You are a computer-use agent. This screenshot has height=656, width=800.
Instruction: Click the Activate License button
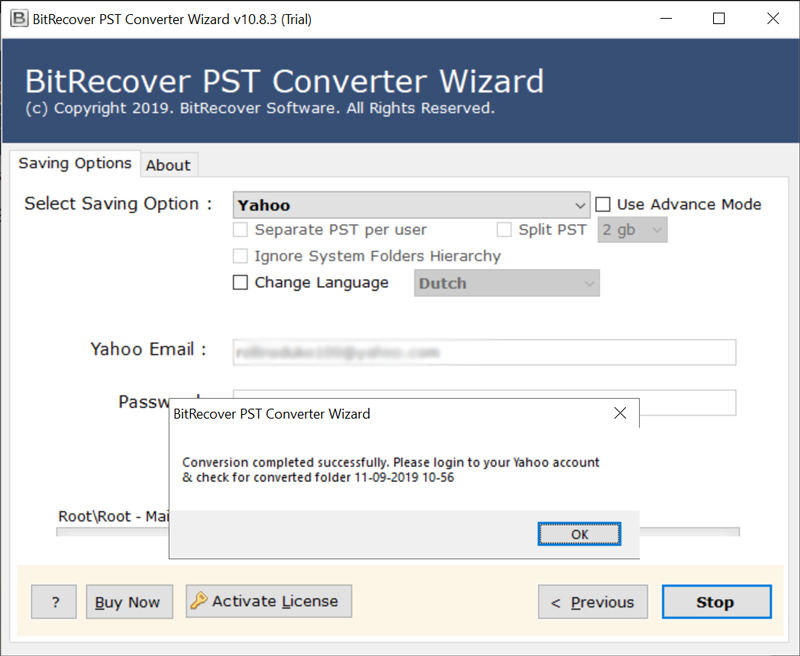pyautogui.click(x=269, y=601)
